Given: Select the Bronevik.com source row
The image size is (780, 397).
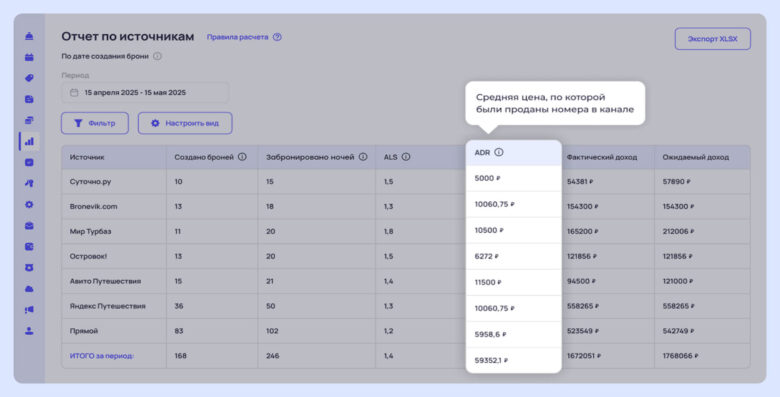Looking at the screenshot, I should click(x=405, y=206).
